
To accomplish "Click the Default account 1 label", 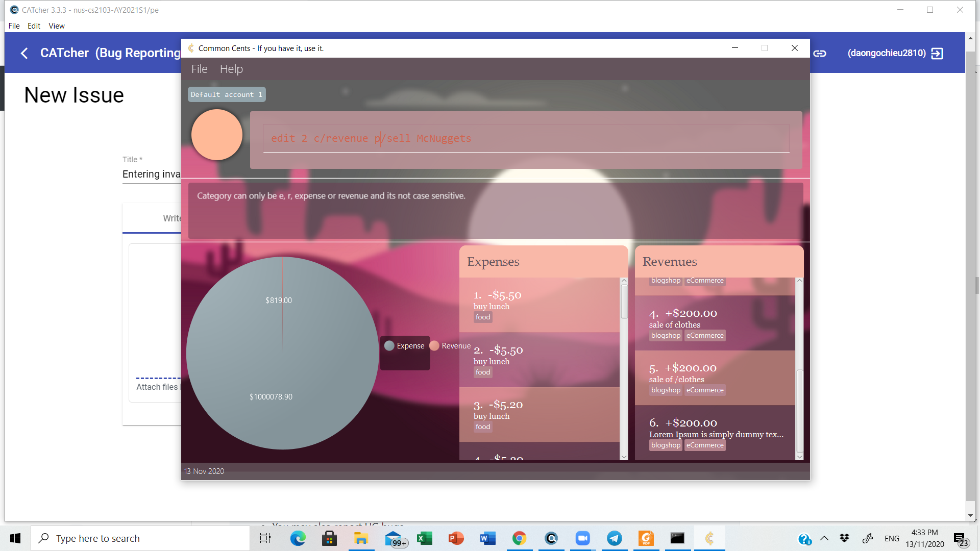I will [x=227, y=94].
